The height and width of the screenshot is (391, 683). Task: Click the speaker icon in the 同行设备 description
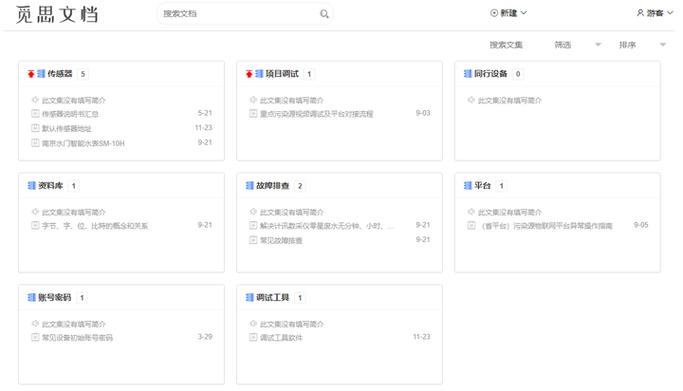click(471, 100)
